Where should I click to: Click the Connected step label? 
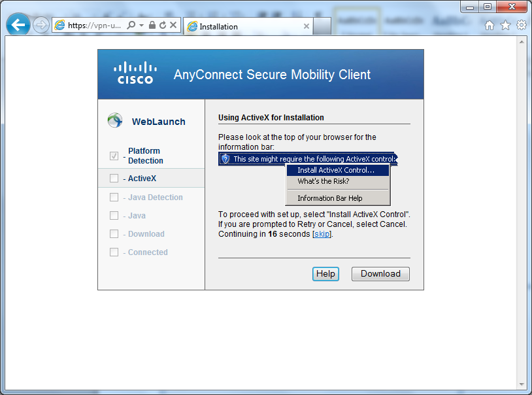(148, 252)
